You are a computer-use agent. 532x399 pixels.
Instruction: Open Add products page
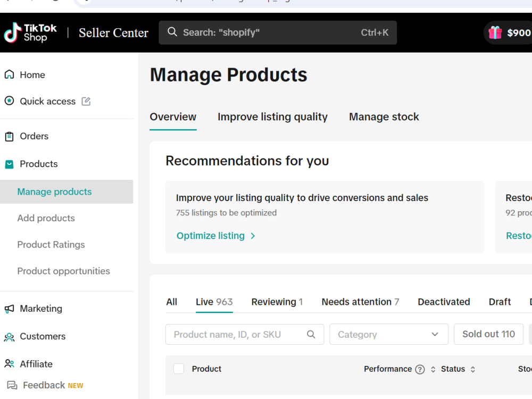tap(46, 218)
